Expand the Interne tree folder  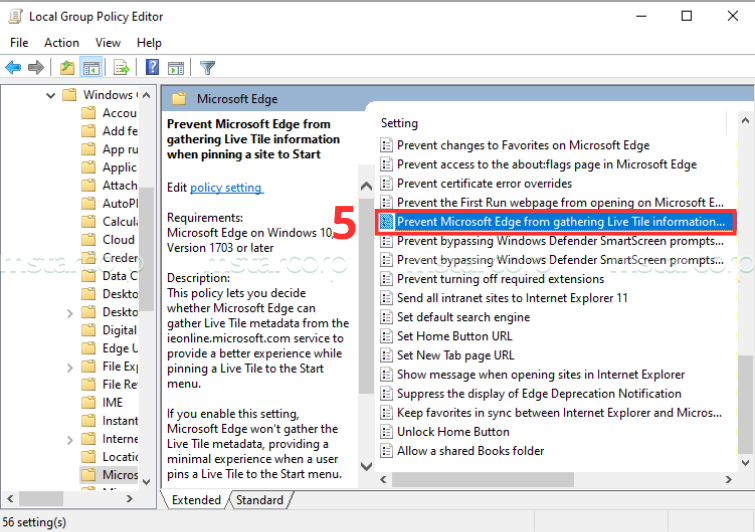click(70, 440)
